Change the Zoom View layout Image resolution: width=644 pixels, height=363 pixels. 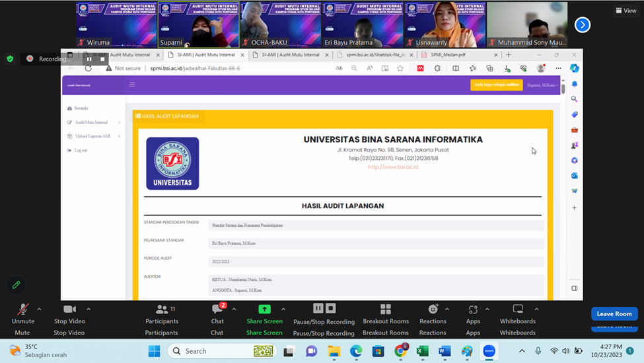point(626,11)
